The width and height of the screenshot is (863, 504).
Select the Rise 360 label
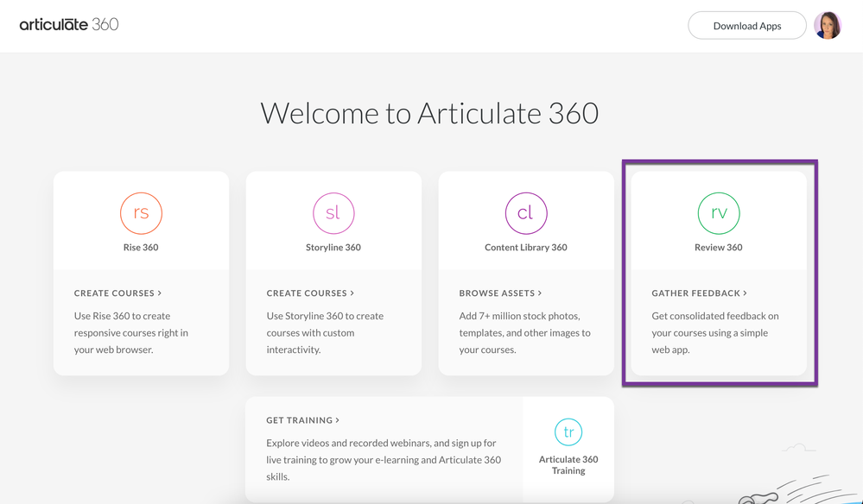click(141, 248)
